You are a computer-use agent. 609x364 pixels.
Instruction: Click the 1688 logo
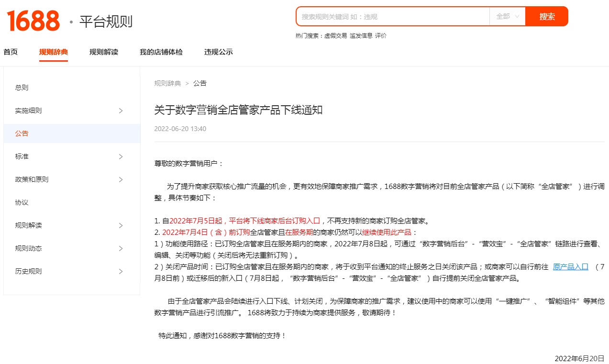coord(33,21)
